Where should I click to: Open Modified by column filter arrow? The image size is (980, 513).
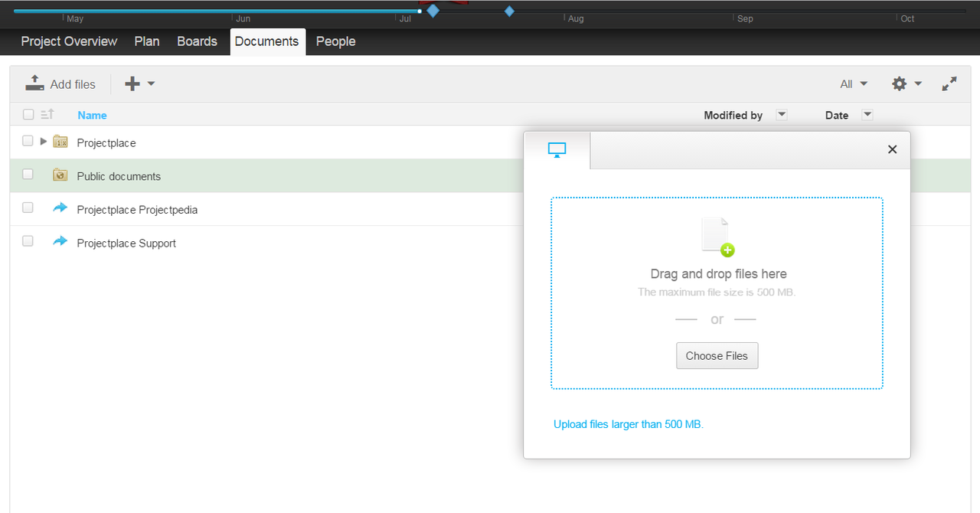pyautogui.click(x=782, y=115)
